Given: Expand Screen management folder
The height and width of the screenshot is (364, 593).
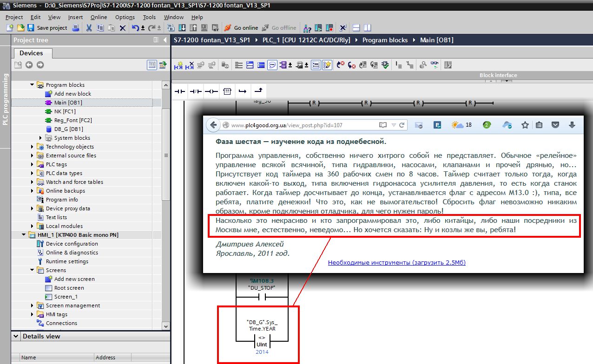Looking at the screenshot, I should point(33,305).
